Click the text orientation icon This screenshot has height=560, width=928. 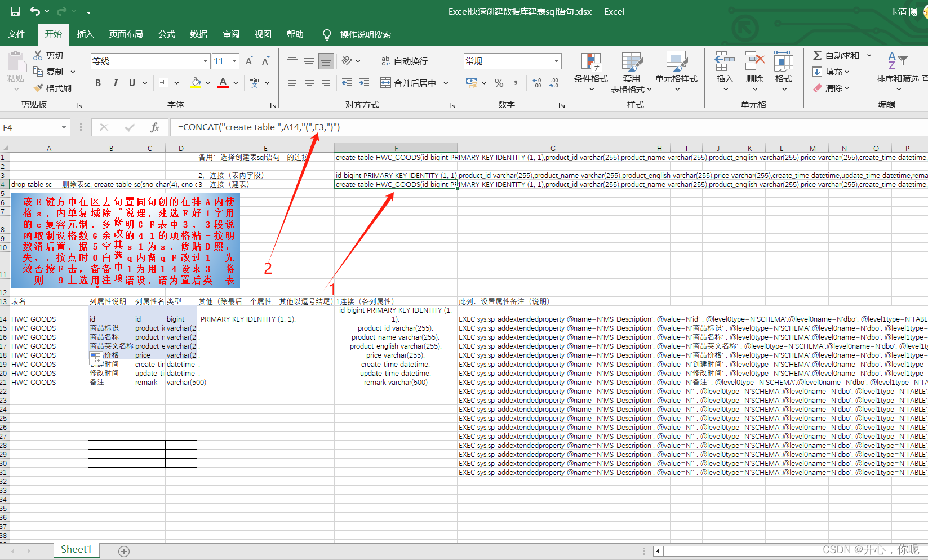tap(347, 61)
